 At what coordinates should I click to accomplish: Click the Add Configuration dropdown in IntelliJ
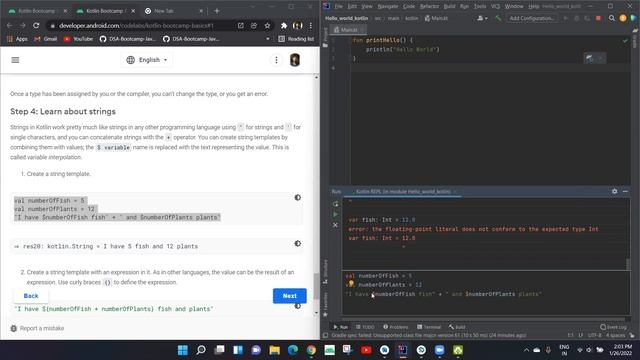pyautogui.click(x=531, y=18)
